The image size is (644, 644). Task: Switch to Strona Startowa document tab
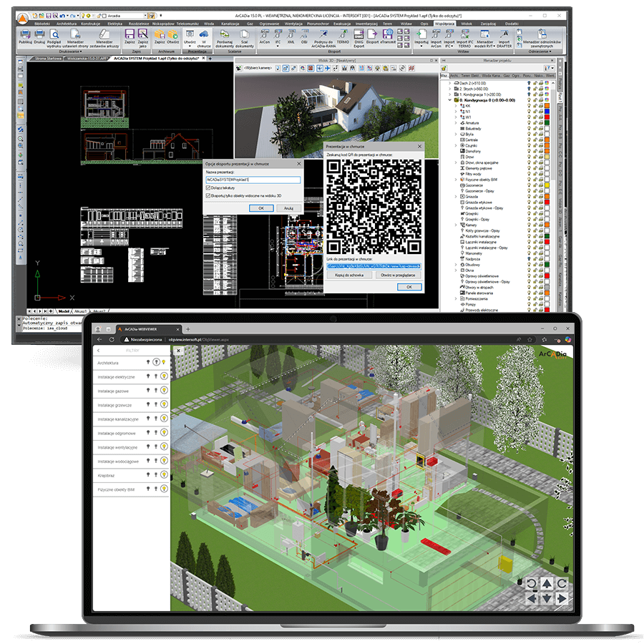[x=48, y=59]
